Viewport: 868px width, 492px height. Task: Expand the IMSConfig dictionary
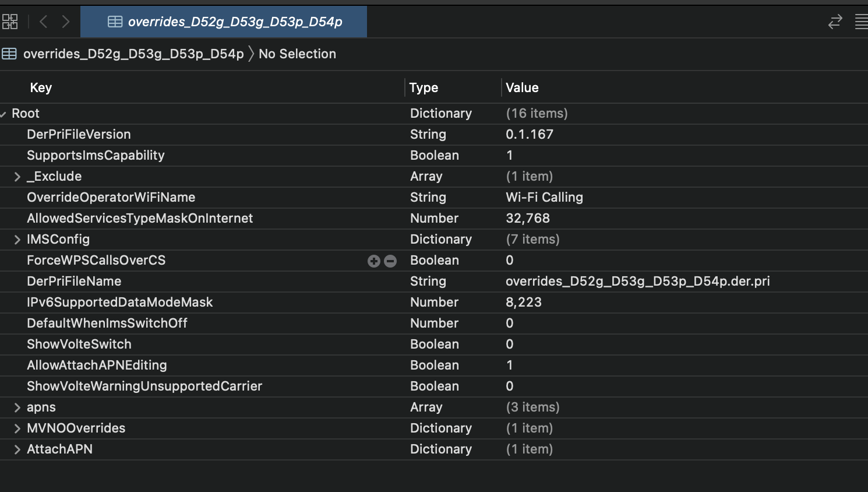pos(17,240)
